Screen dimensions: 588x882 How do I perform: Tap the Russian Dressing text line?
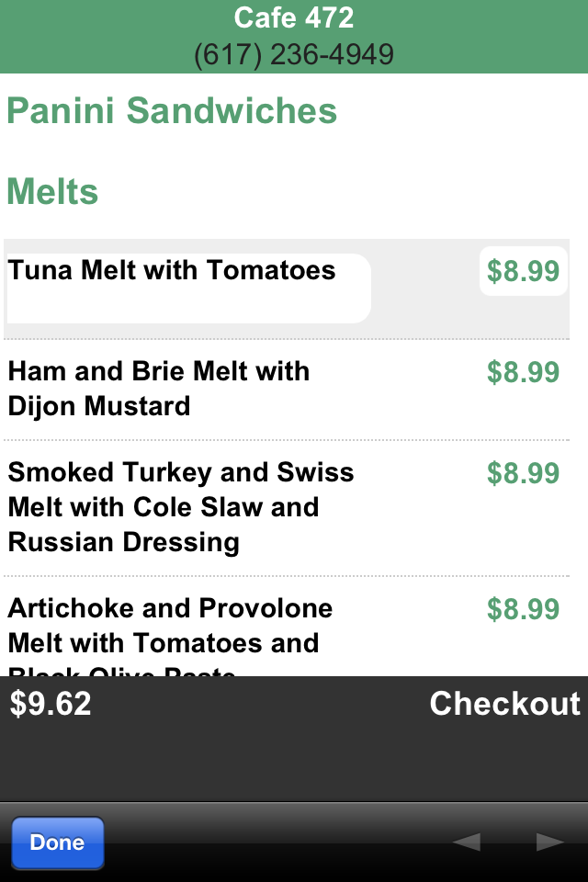(124, 542)
